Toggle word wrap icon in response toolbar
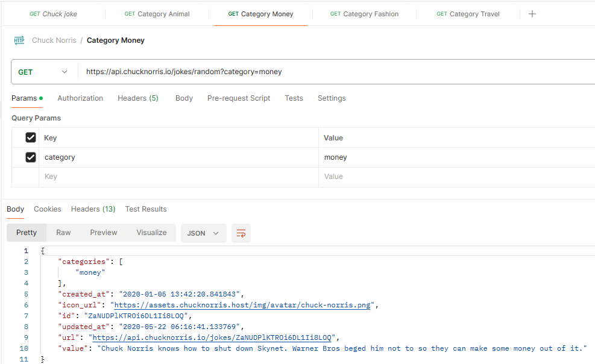Screen dimensions: 595x364 pyautogui.click(x=241, y=233)
